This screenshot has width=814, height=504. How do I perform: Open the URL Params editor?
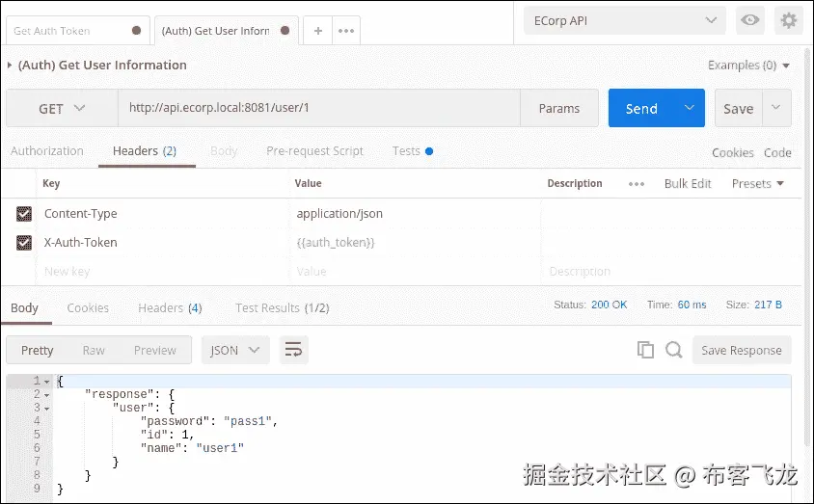tap(559, 108)
